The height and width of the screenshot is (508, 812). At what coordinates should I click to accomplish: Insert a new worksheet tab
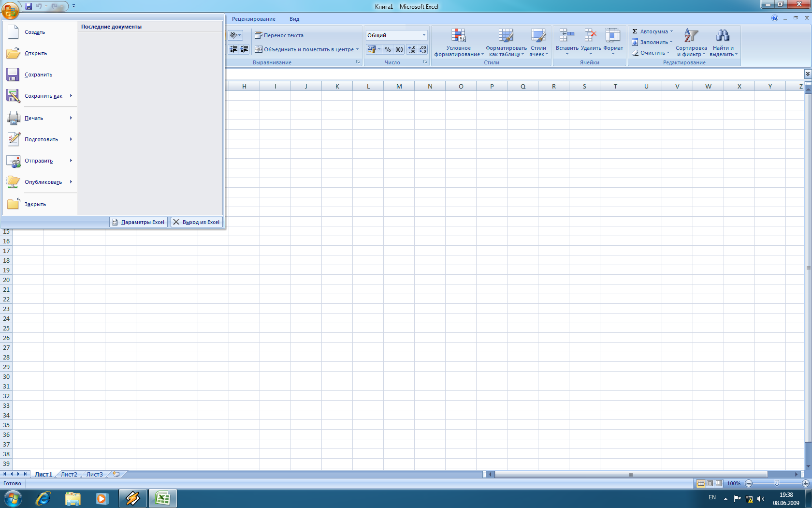coord(116,474)
